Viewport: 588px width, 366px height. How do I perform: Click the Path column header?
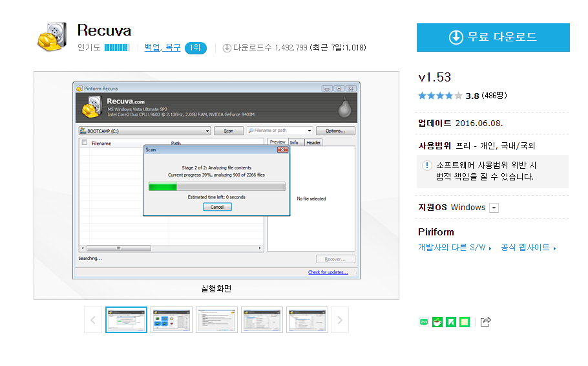(176, 143)
